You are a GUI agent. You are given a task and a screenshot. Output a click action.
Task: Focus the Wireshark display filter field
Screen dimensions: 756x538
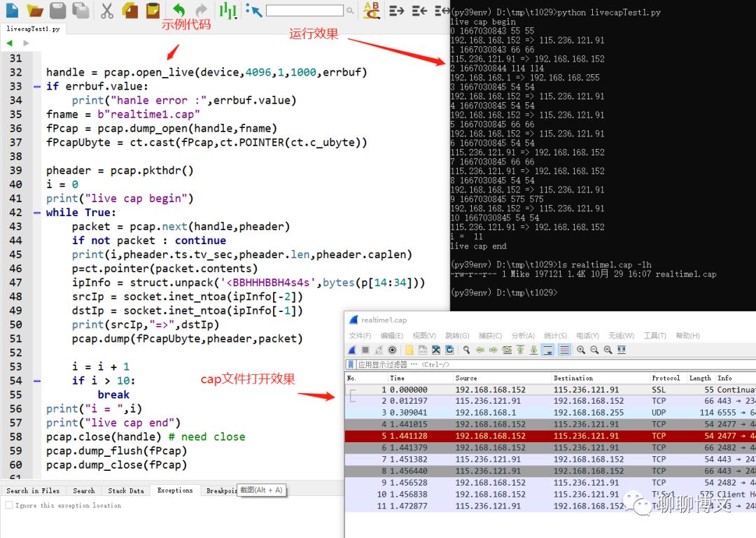pyautogui.click(x=554, y=364)
